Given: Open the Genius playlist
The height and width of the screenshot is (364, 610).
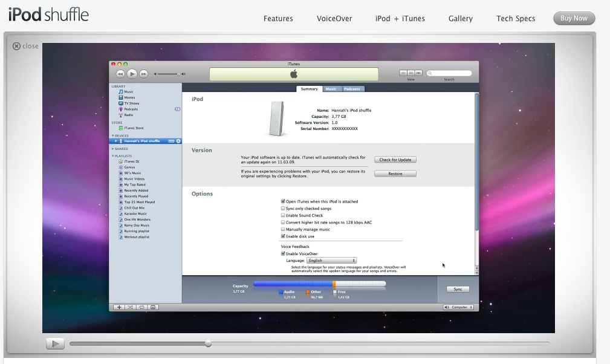Looking at the screenshot, I should [x=129, y=167].
